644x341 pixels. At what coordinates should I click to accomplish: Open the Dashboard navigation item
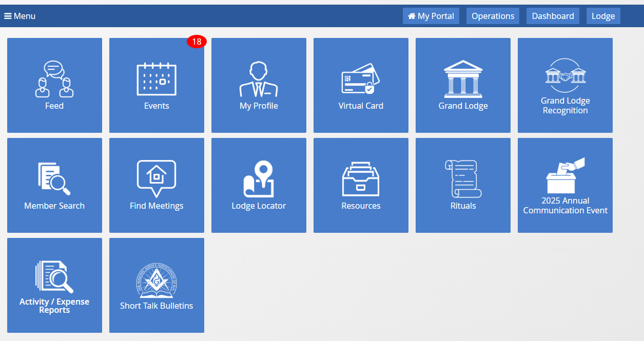point(553,16)
